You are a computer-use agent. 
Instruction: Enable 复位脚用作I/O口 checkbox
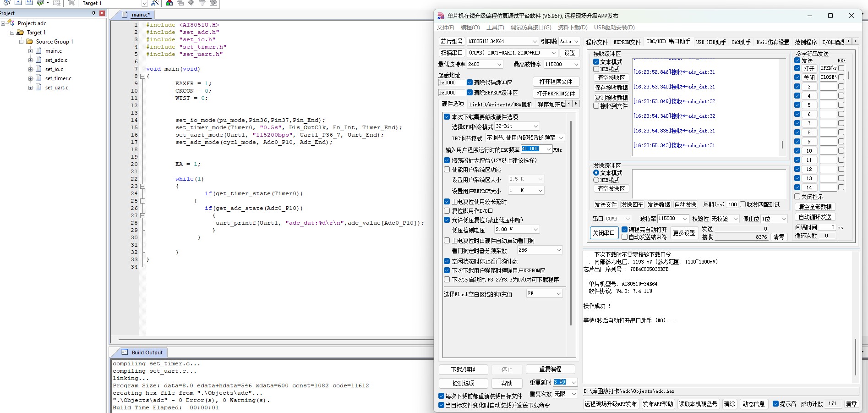447,211
